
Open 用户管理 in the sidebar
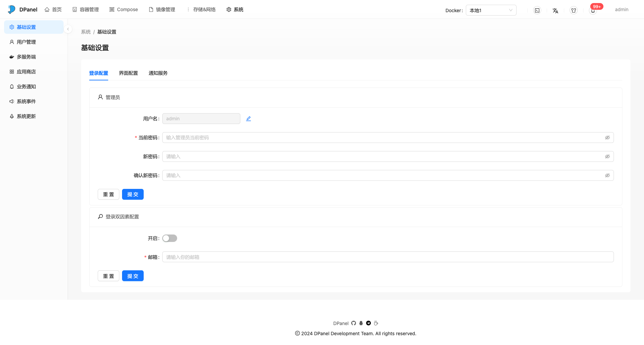[26, 42]
